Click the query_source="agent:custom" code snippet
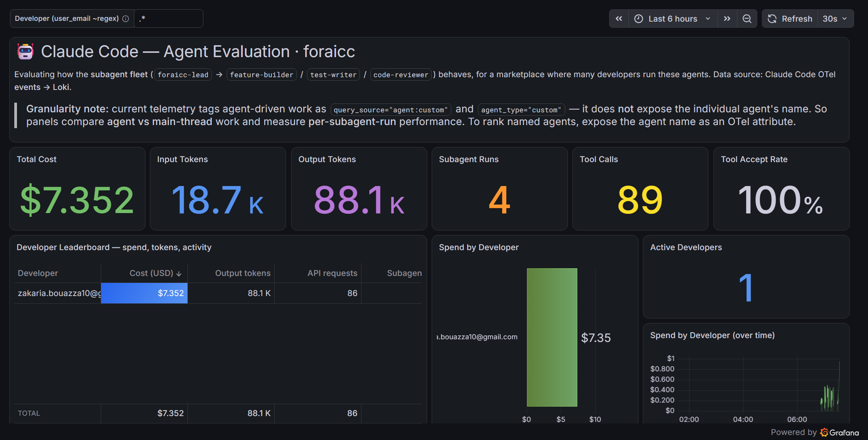The height and width of the screenshot is (440, 868). coord(391,110)
